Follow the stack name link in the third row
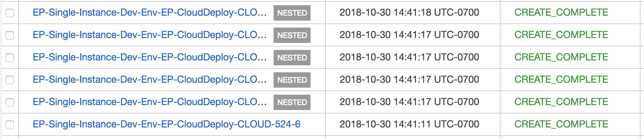644x139 pixels. click(150, 57)
